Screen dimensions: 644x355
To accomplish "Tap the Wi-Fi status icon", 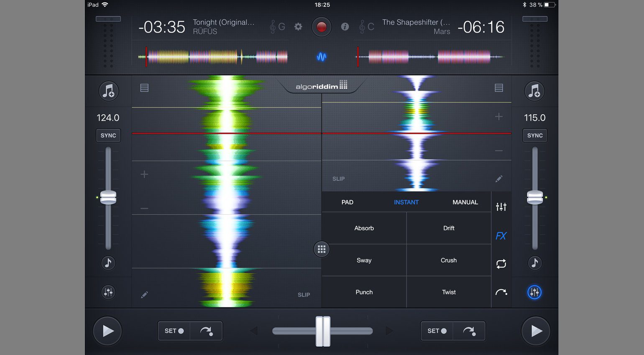I will click(105, 5).
